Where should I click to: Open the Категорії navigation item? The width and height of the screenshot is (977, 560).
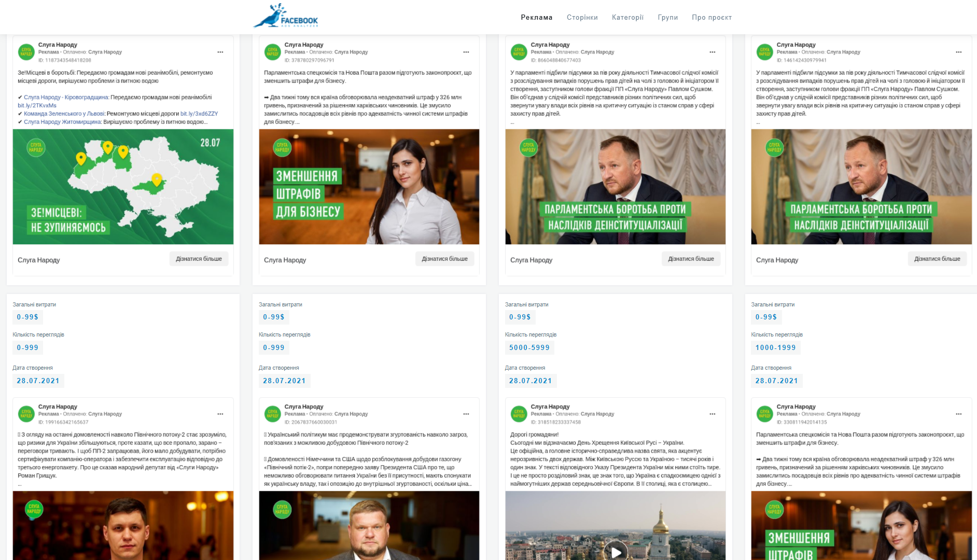point(627,18)
